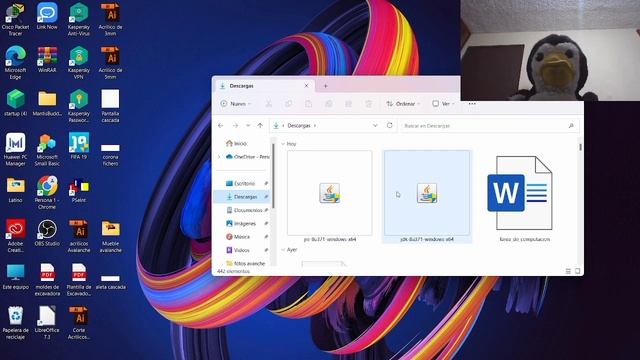
Task: Open the Kaspersky VPN desktop icon
Action: coord(79,63)
